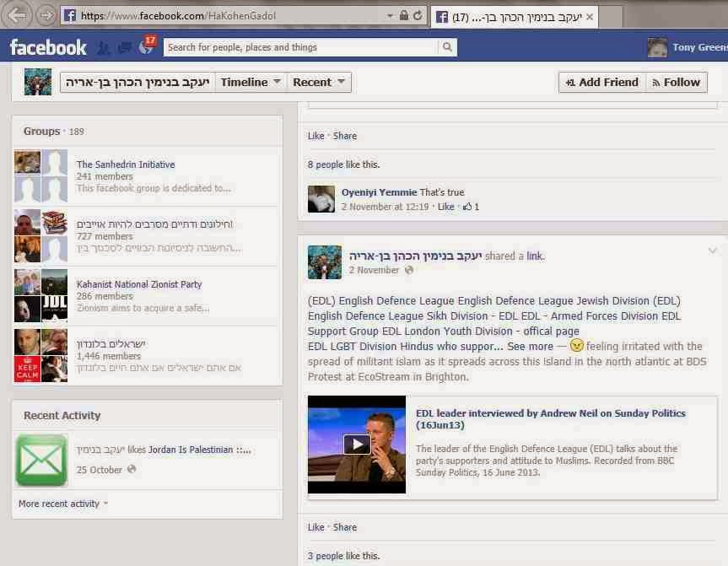
Task: Click the Hebrew profile name button in sticky header
Action: click(138, 82)
